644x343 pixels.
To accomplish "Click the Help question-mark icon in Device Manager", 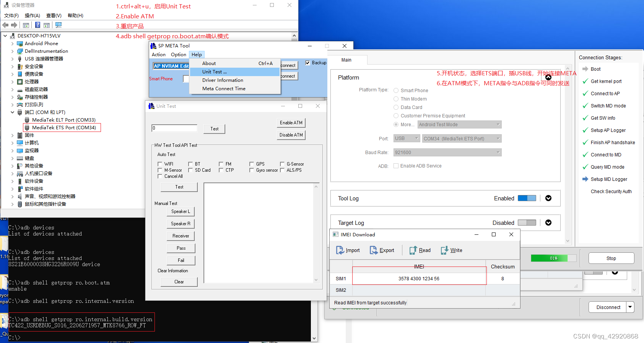I will pos(37,25).
